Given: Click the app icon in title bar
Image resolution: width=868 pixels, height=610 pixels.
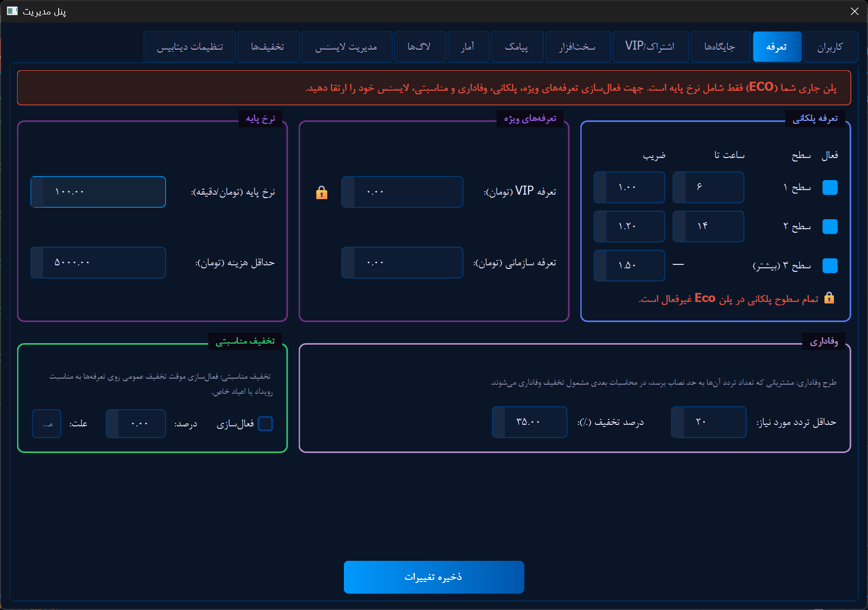Looking at the screenshot, I should point(12,11).
